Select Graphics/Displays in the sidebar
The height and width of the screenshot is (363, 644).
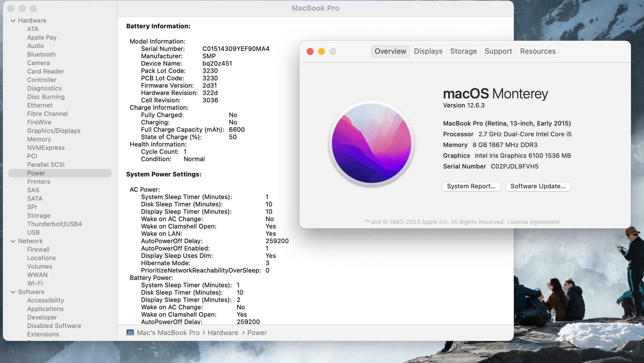(x=54, y=131)
